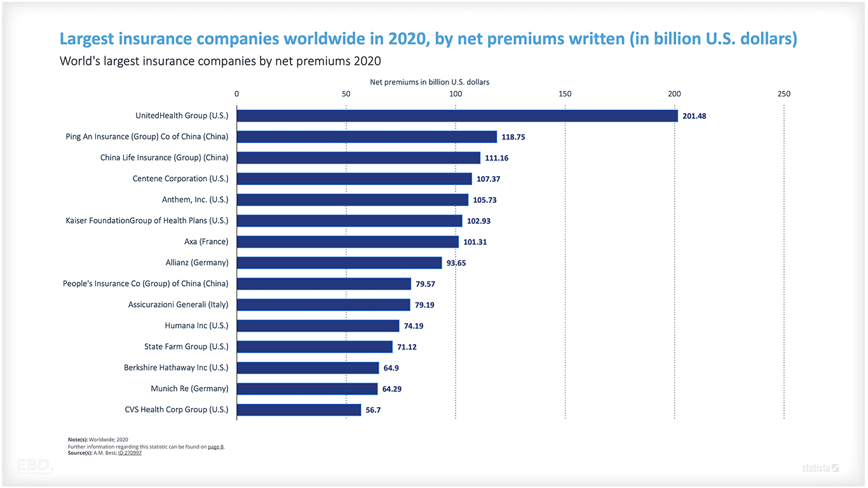The width and height of the screenshot is (868, 488).
Task: Click "People's Insurance Co (Group) of China" label
Action: pos(146,283)
